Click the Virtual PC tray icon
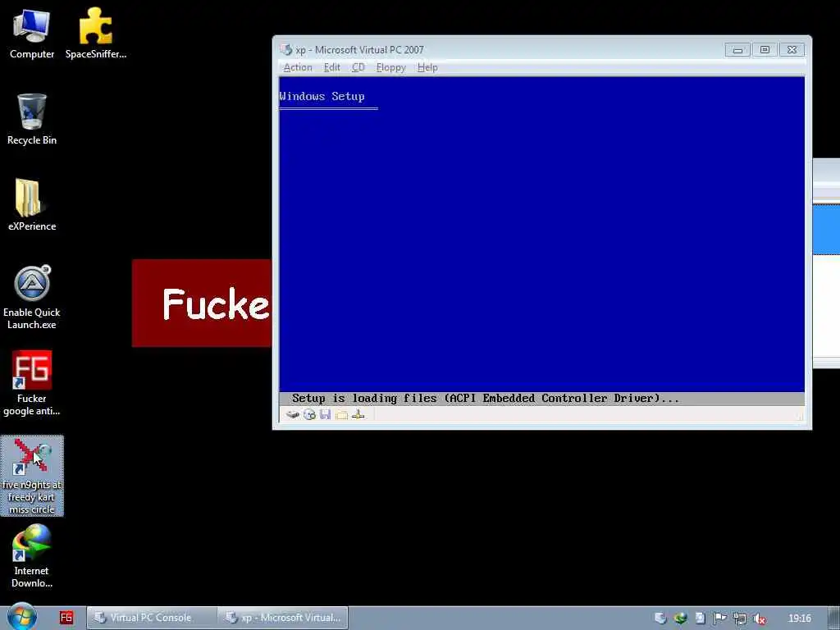 click(660, 619)
